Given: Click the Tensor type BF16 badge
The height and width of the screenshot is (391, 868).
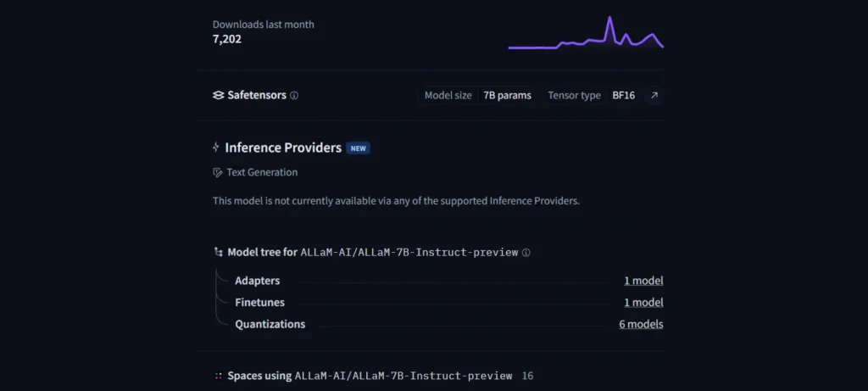Looking at the screenshot, I should point(591,95).
